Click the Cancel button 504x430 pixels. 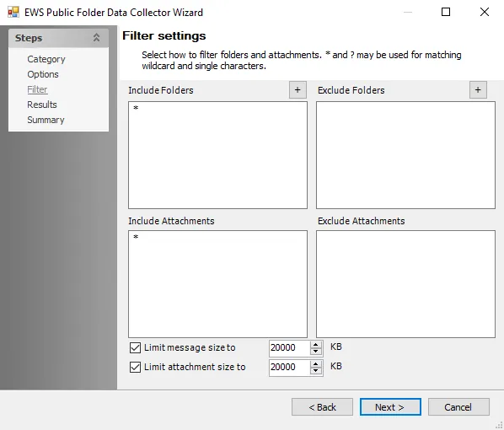pos(458,407)
